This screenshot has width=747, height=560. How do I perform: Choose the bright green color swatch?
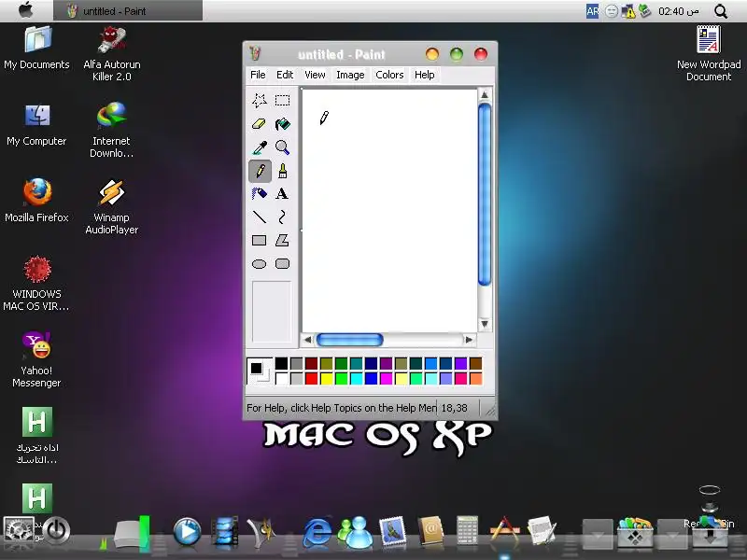click(341, 379)
